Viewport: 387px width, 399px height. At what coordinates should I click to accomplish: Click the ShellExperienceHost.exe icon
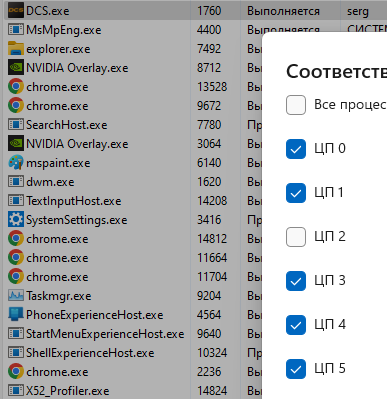[x=16, y=353]
